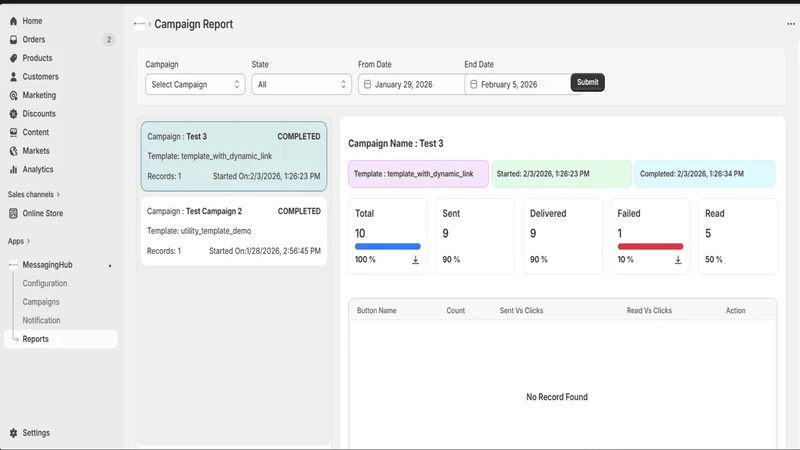Select the Reports submenu item
The width and height of the screenshot is (800, 450).
pyautogui.click(x=60, y=339)
